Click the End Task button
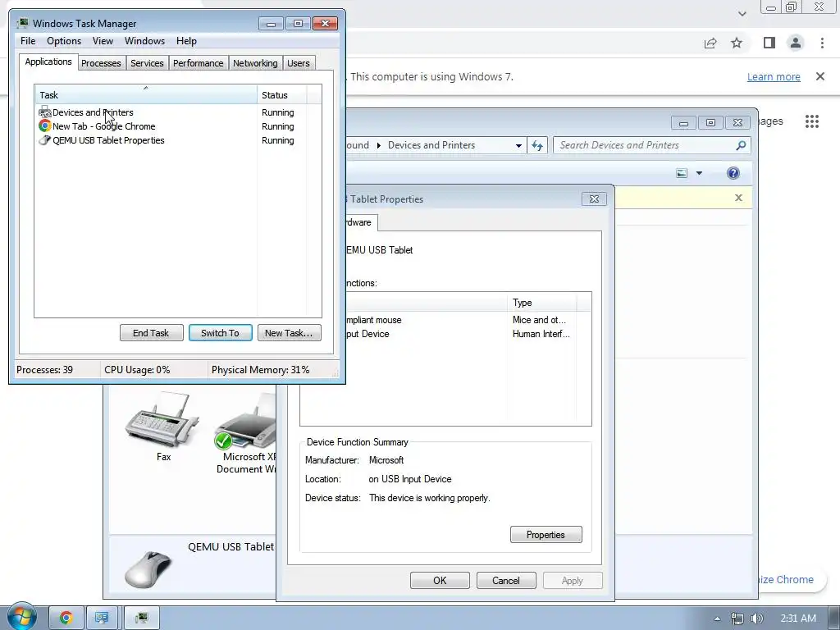This screenshot has width=840, height=630. pyautogui.click(x=151, y=333)
